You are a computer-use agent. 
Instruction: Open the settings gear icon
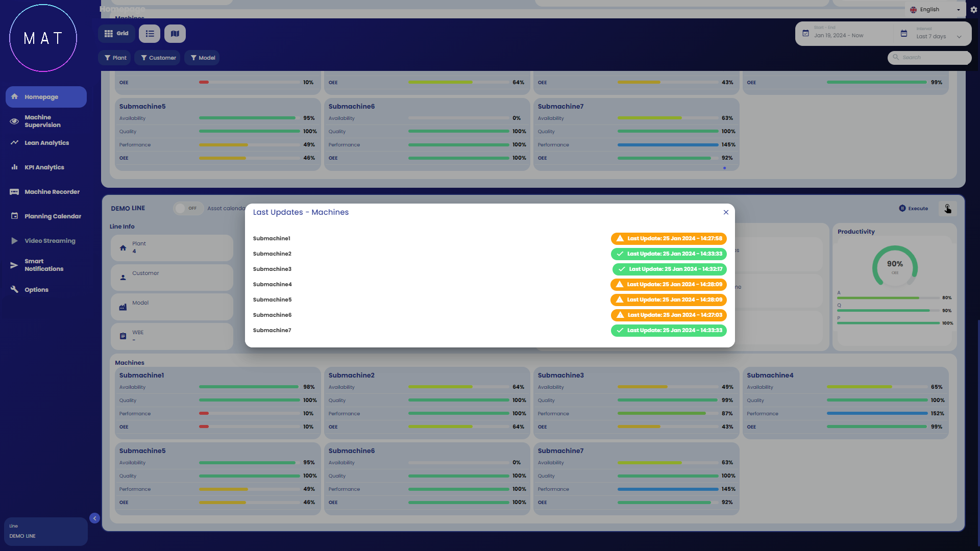click(973, 10)
